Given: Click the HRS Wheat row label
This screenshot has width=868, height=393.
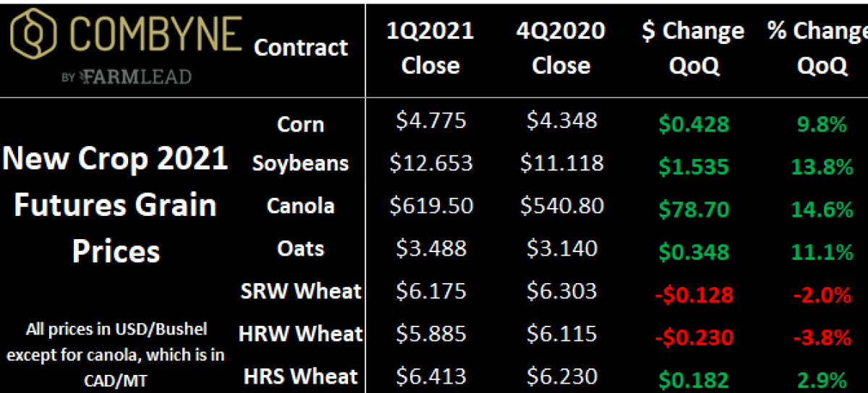Looking at the screenshot, I should pos(301,376).
